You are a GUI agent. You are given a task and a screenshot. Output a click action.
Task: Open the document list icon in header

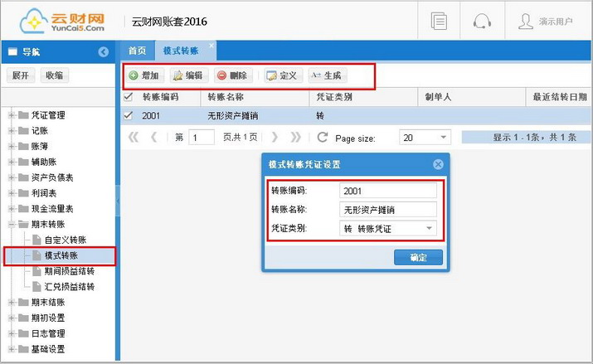pos(440,22)
